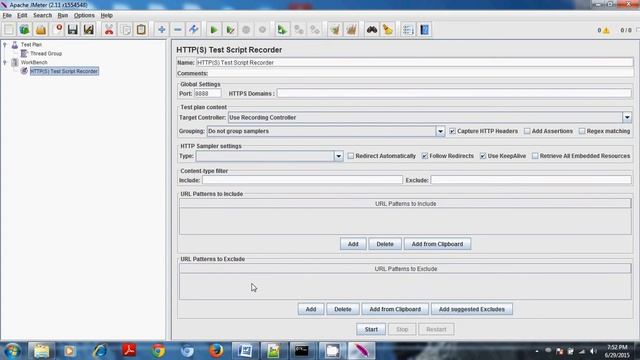Click the Close test plan toolbar icon
The width and height of the screenshot is (640, 360).
(58, 29)
